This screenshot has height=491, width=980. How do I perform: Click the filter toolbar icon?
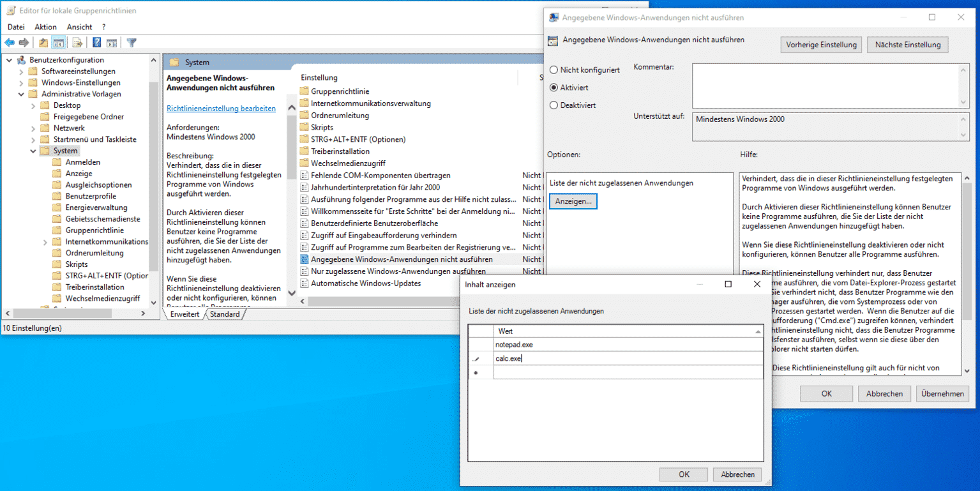coord(132,42)
